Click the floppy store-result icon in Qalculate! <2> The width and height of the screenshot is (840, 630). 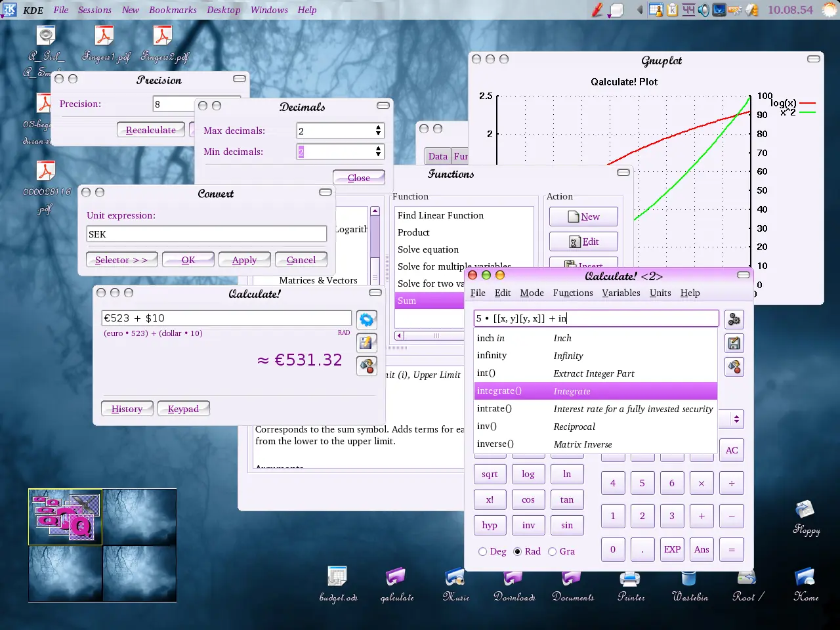[x=734, y=343]
